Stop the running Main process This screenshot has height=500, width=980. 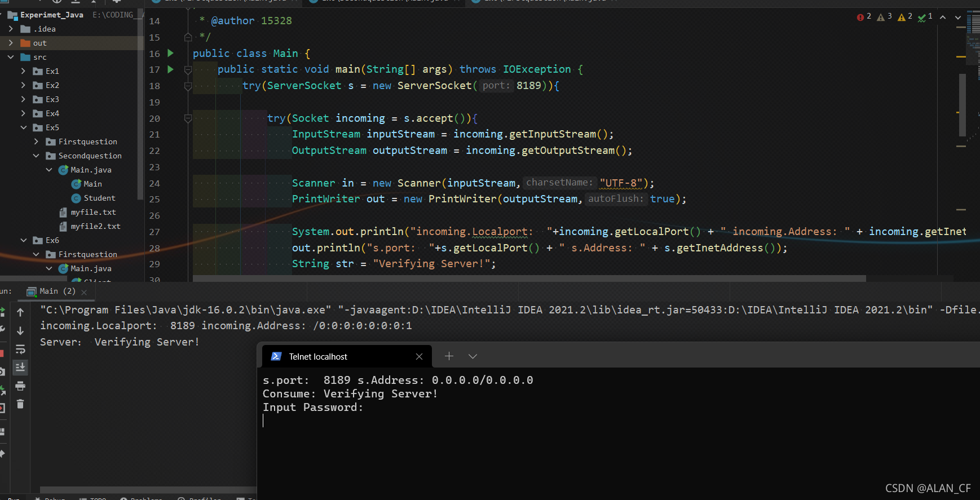point(2,353)
